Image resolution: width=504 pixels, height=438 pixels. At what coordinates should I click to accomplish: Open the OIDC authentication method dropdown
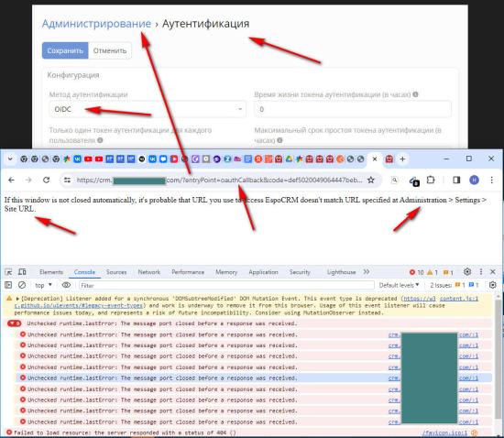coord(148,109)
